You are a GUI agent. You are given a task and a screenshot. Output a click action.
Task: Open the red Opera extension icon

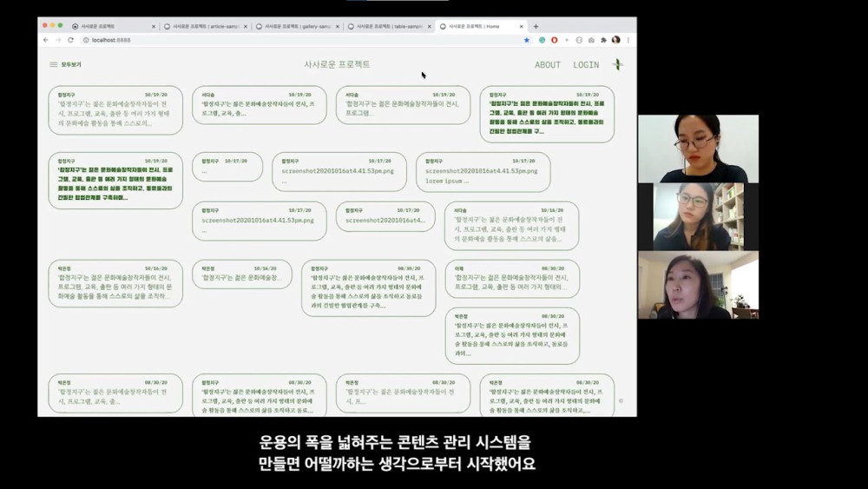[x=554, y=40]
